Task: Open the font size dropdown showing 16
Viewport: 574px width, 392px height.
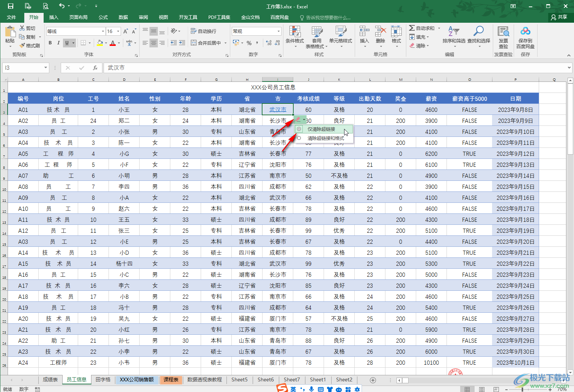Action: pos(118,31)
